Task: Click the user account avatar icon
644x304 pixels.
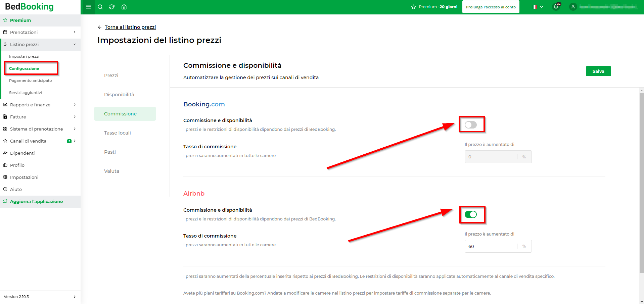Action: pyautogui.click(x=573, y=7)
